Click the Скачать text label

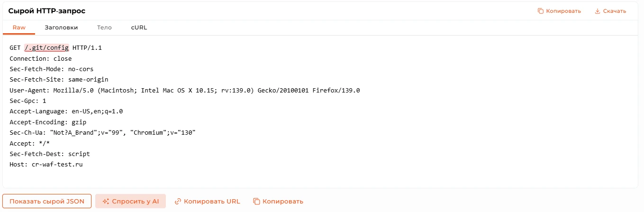[x=615, y=11]
